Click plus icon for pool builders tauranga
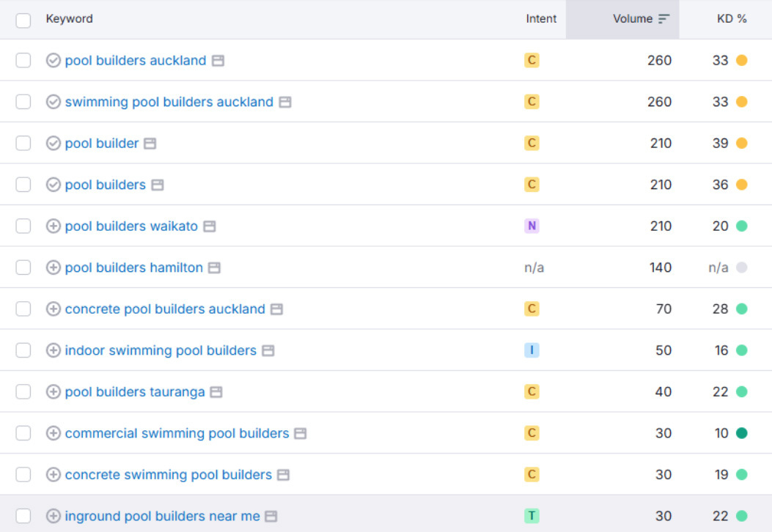This screenshot has height=532, width=772. coord(53,392)
